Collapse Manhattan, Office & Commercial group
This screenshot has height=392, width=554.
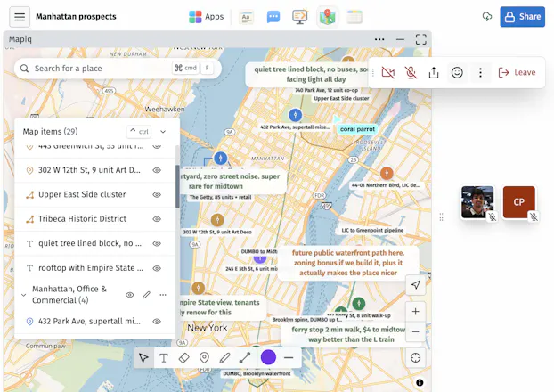pos(24,295)
